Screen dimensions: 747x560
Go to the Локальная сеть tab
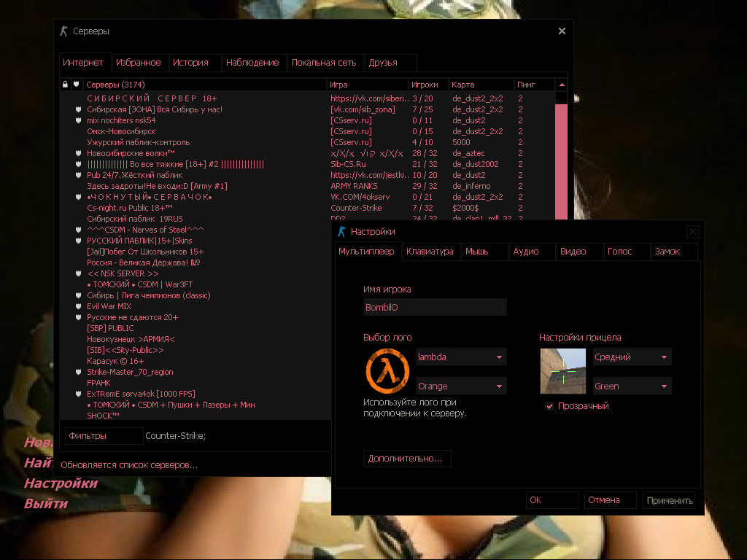click(x=325, y=63)
